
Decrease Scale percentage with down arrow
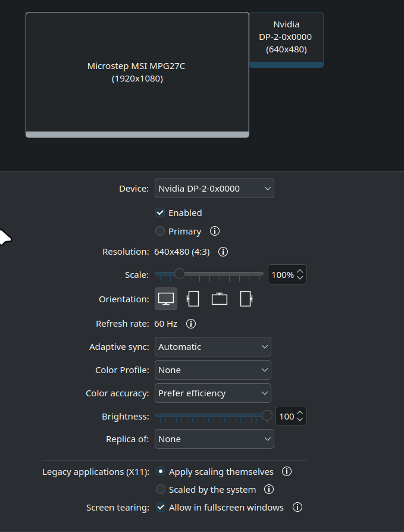(x=300, y=277)
